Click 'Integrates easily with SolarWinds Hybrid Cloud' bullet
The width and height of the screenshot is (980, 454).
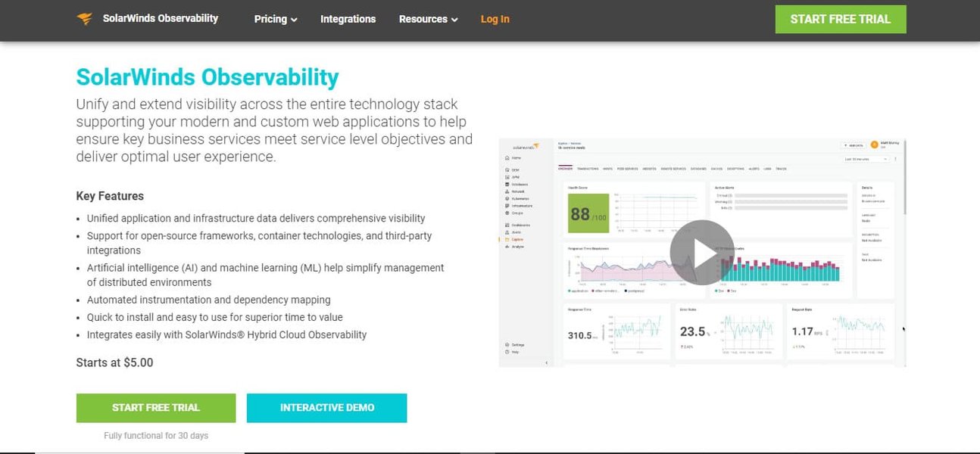tap(226, 334)
